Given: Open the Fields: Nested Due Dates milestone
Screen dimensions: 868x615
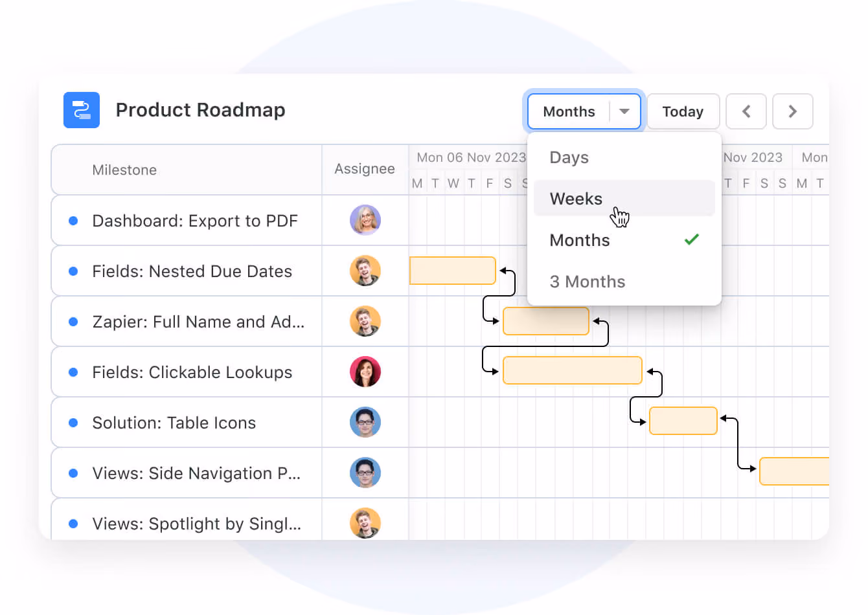Looking at the screenshot, I should pyautogui.click(x=192, y=271).
